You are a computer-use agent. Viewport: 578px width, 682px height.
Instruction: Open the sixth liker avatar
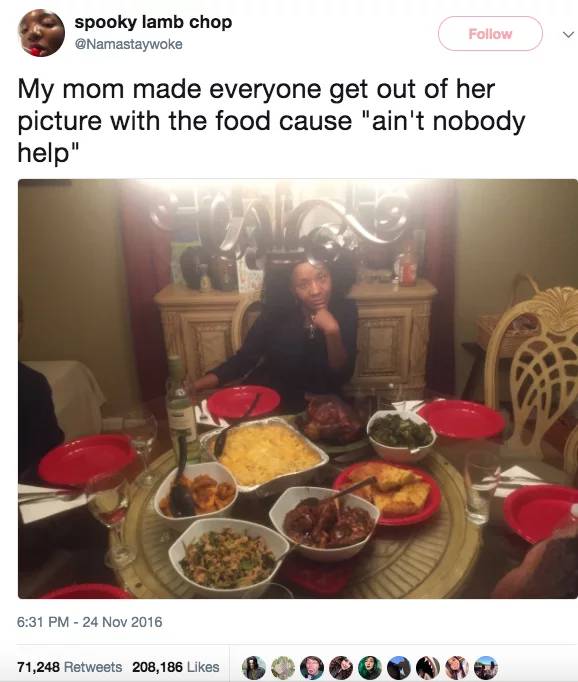pyautogui.click(x=399, y=668)
